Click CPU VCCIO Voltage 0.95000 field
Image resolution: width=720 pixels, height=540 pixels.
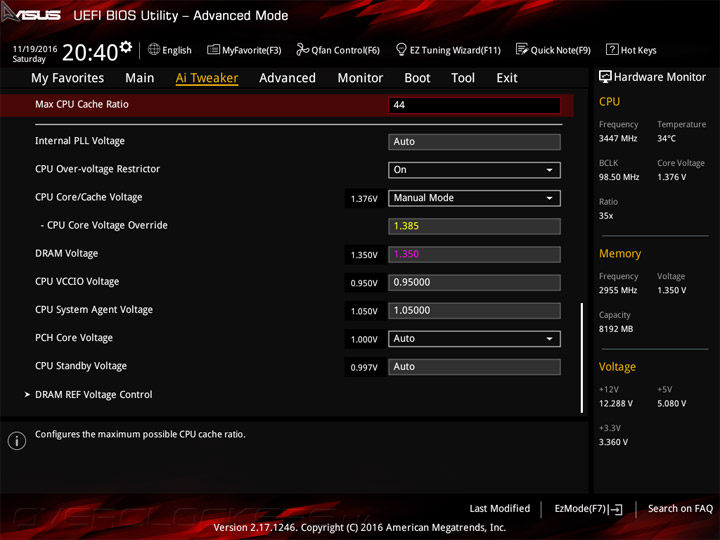pos(474,282)
